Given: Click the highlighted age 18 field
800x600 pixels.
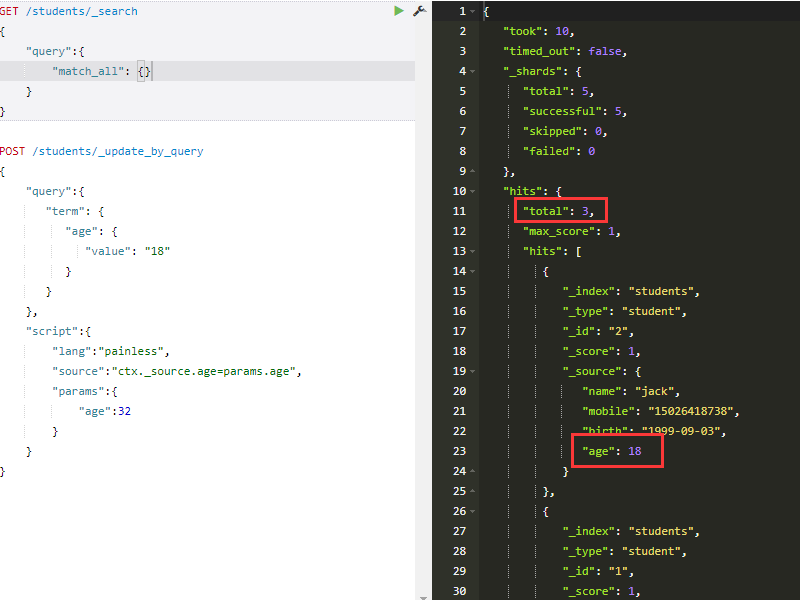Looking at the screenshot, I should click(x=615, y=451).
